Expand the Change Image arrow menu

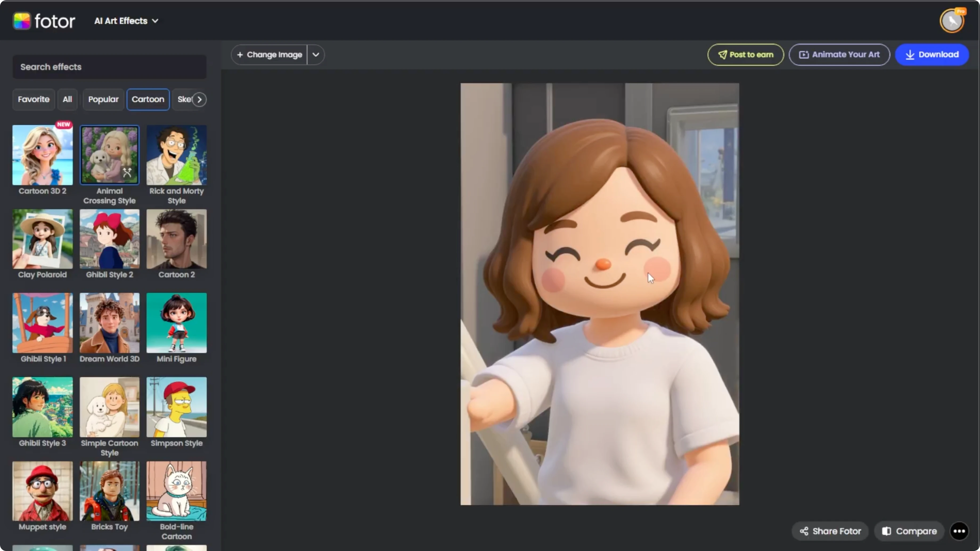pos(316,55)
